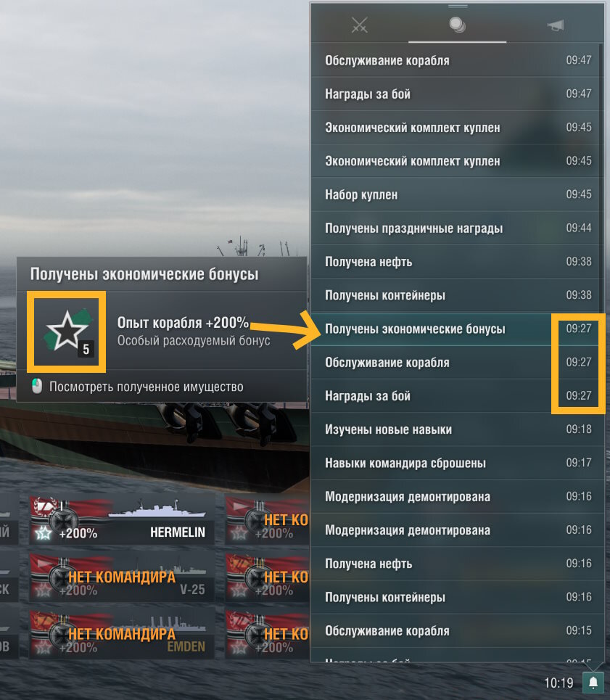
Task: Open "Получены праздничные награды" notification
Action: point(457,228)
